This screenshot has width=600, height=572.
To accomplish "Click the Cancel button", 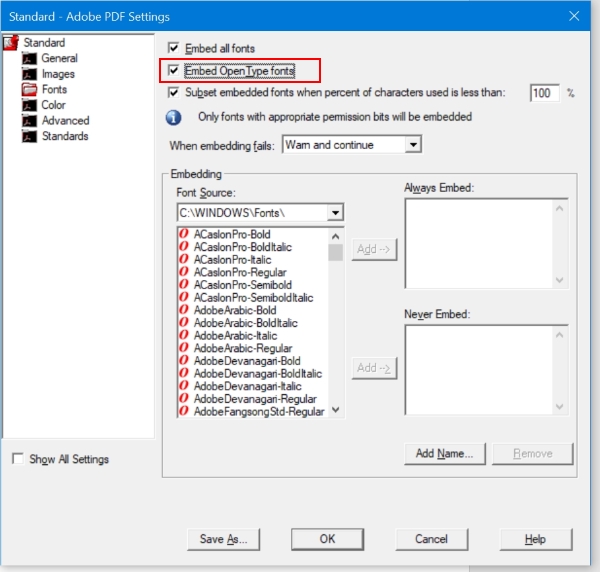I will tap(432, 539).
